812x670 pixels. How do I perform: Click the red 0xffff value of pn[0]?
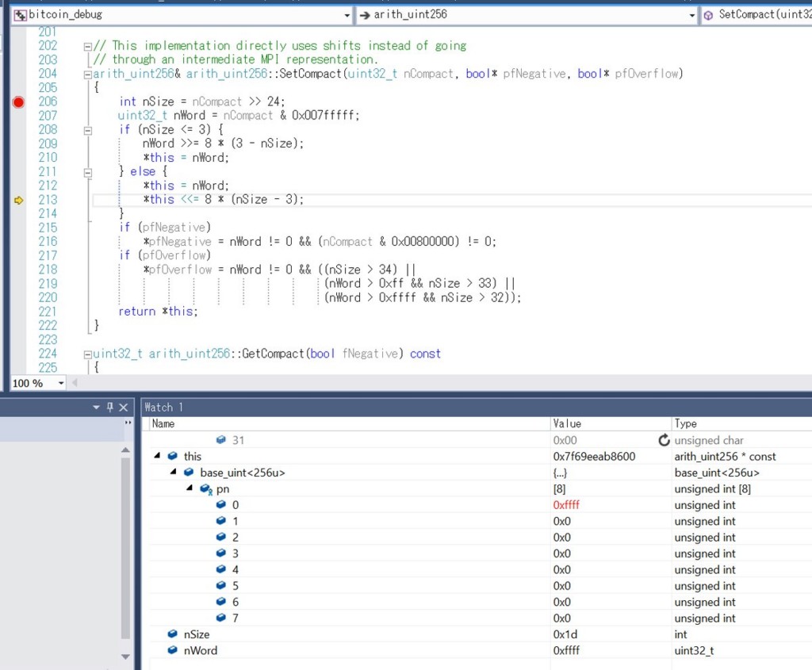[x=566, y=505]
